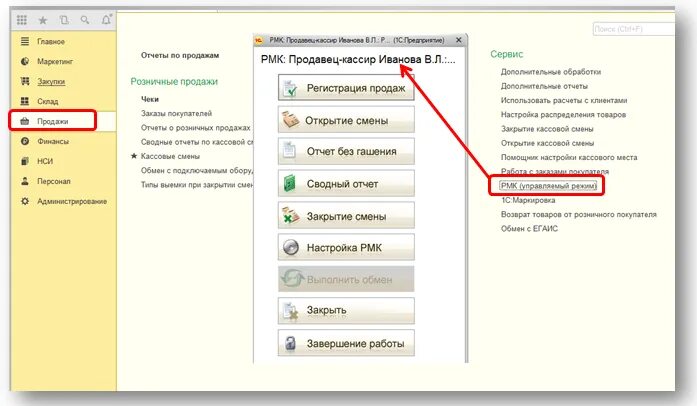The image size is (697, 406).
Task: Click the Продажи basket icon
Action: [25, 121]
